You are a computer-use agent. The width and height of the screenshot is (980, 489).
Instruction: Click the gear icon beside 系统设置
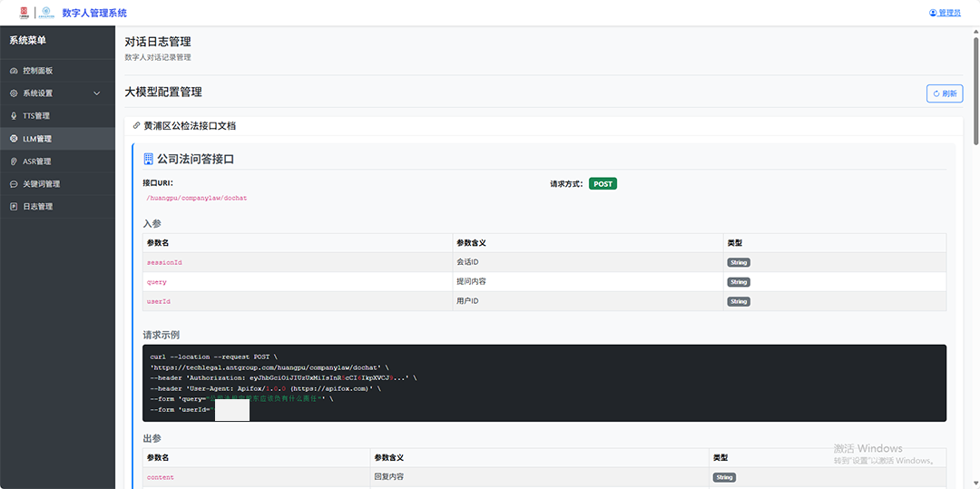[x=14, y=93]
